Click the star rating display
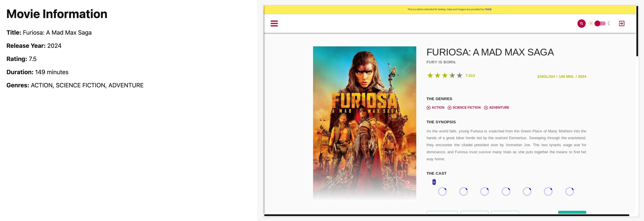644x221 pixels. click(x=445, y=76)
